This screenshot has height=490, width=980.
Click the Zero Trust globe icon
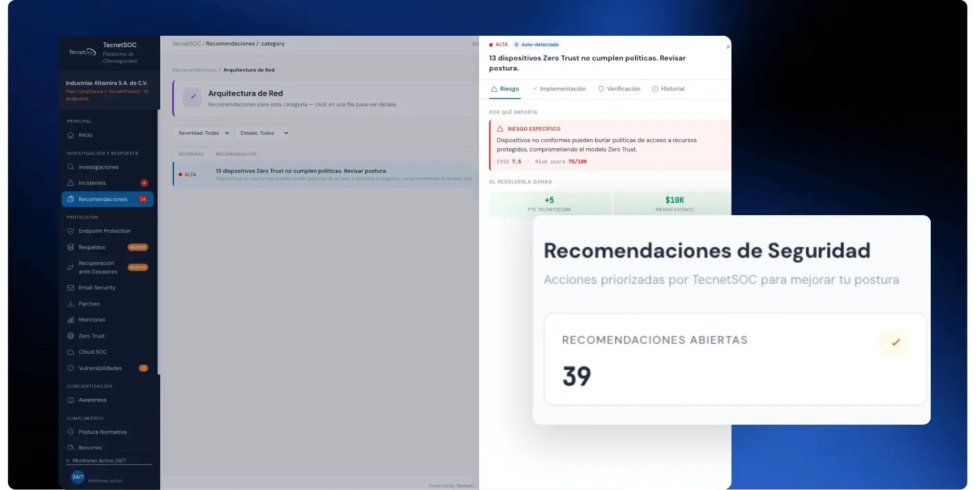71,336
